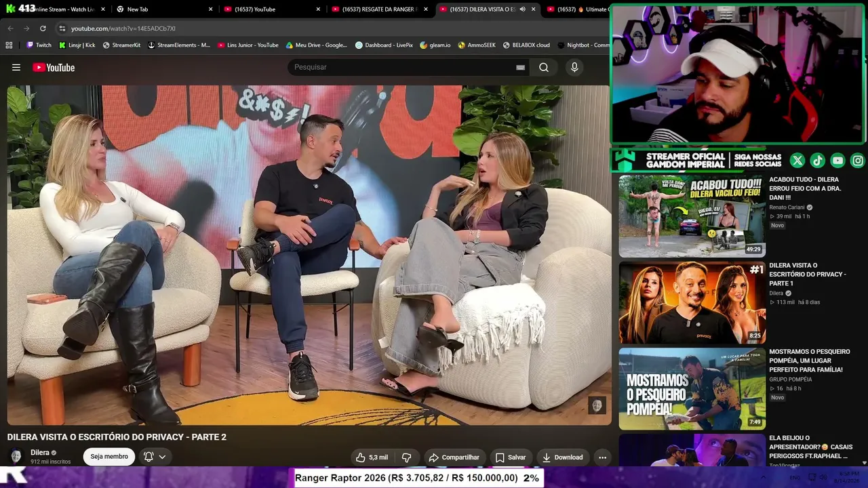Viewport: 868px width, 488px height.
Task: Open the Dilera channel avatar
Action: pos(16,457)
